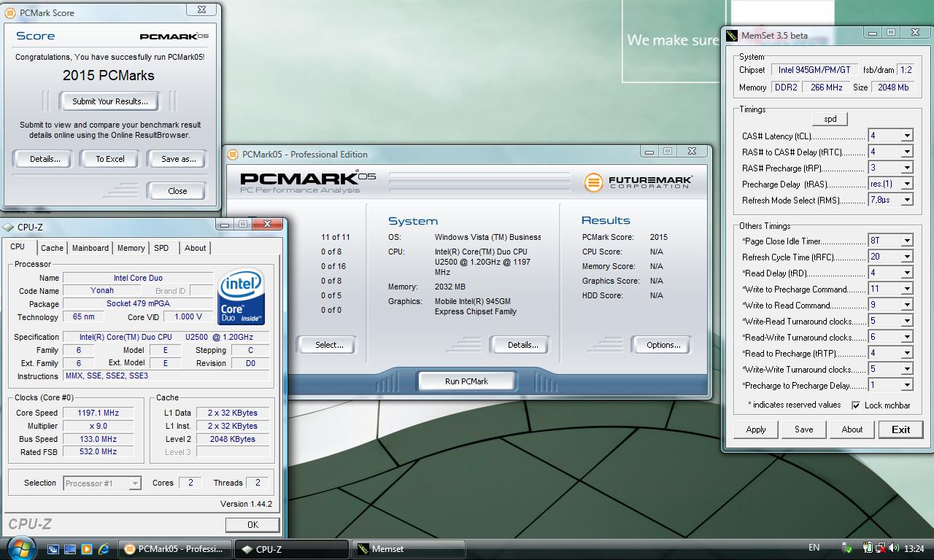Click the CPU-Z title bar icon

(x=9, y=227)
